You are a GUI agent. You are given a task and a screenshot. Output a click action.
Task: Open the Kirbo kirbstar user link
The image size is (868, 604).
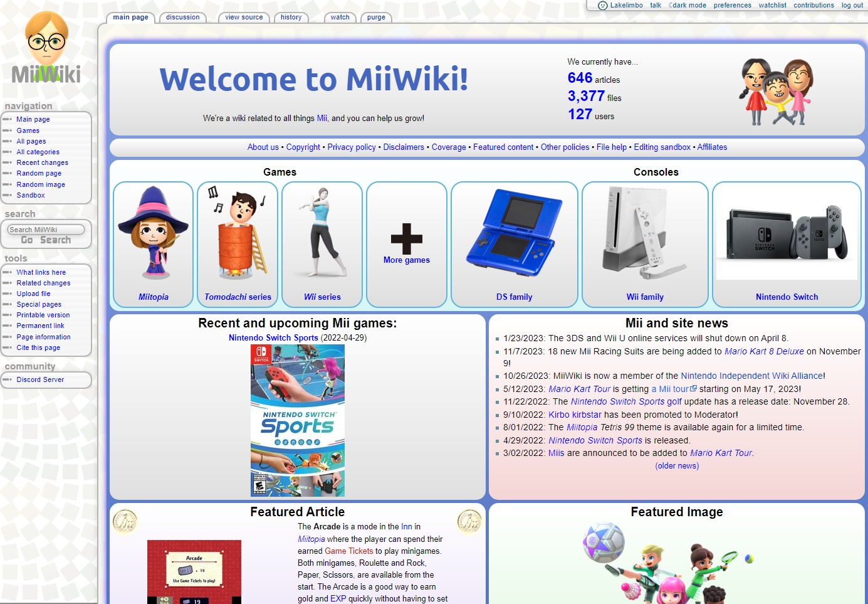tap(575, 415)
